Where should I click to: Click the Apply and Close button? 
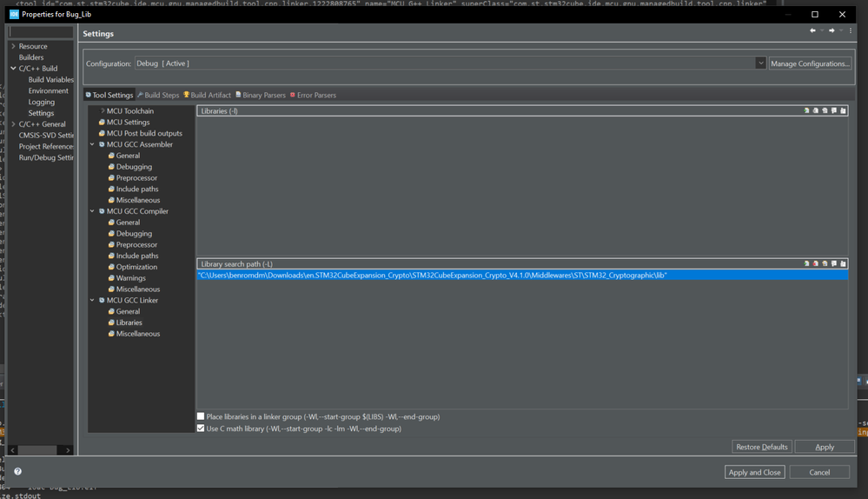[754, 472]
